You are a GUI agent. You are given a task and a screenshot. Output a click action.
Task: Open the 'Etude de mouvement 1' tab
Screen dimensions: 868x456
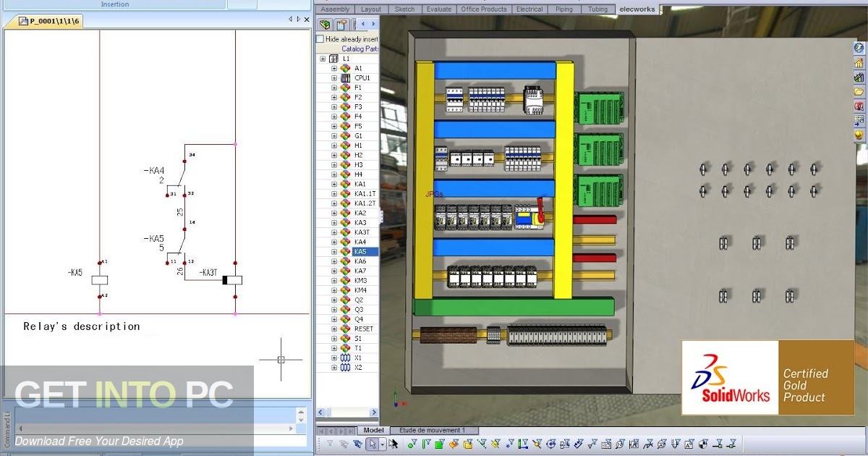(433, 430)
